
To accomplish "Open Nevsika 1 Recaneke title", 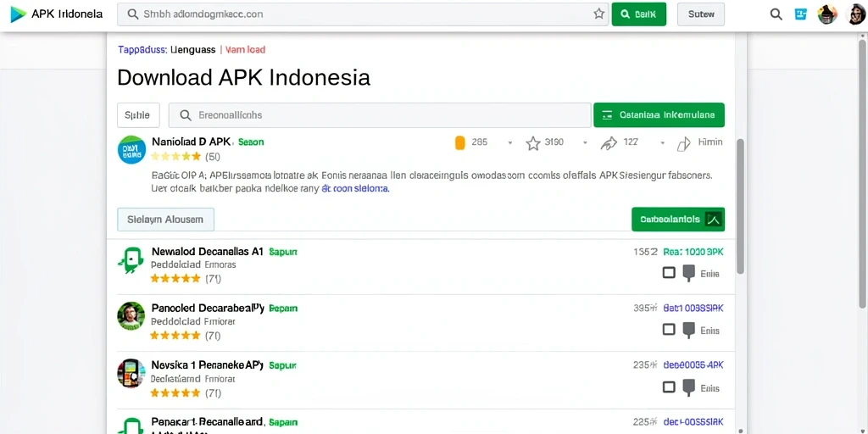I will point(208,365).
